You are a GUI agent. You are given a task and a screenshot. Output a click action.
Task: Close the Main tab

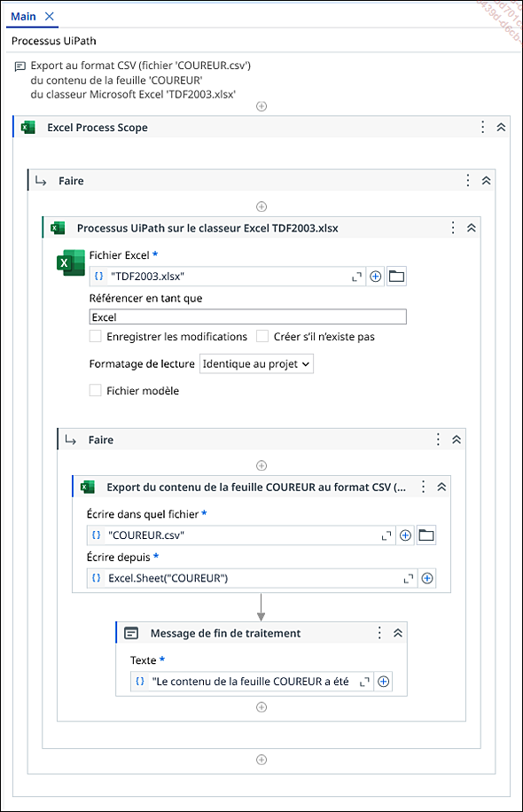click(49, 17)
